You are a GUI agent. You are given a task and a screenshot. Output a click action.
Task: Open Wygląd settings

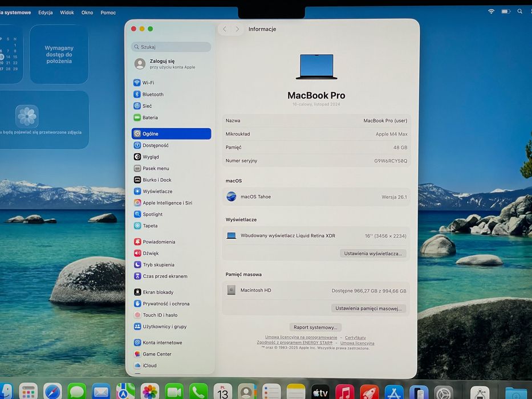click(171, 157)
